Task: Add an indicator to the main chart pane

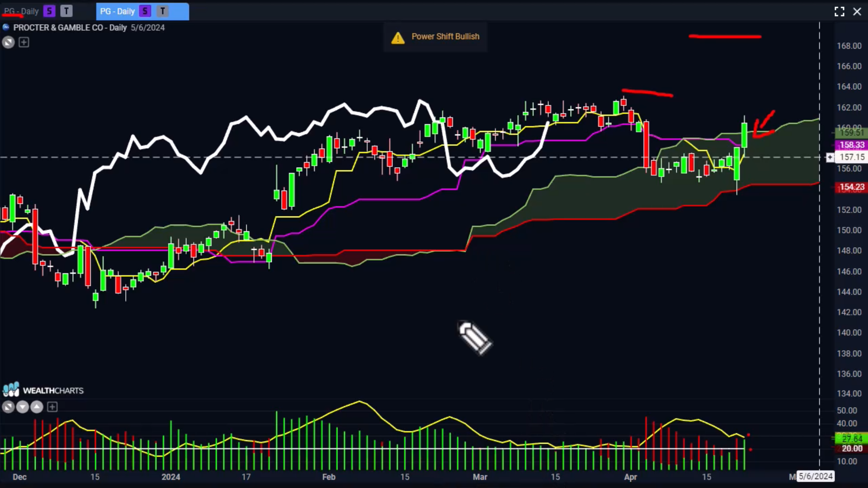Action: (x=24, y=42)
